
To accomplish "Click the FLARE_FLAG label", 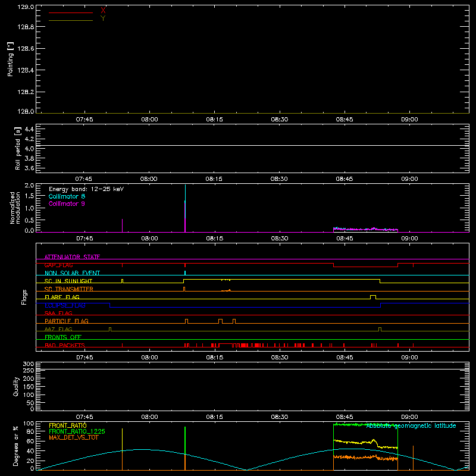I will [x=62, y=297].
